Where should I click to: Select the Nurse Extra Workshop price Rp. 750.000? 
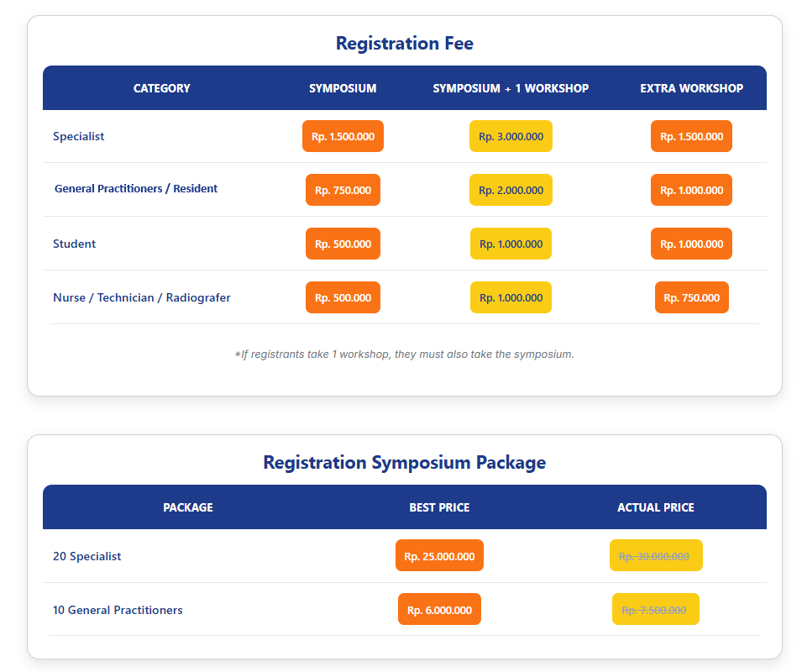(691, 297)
